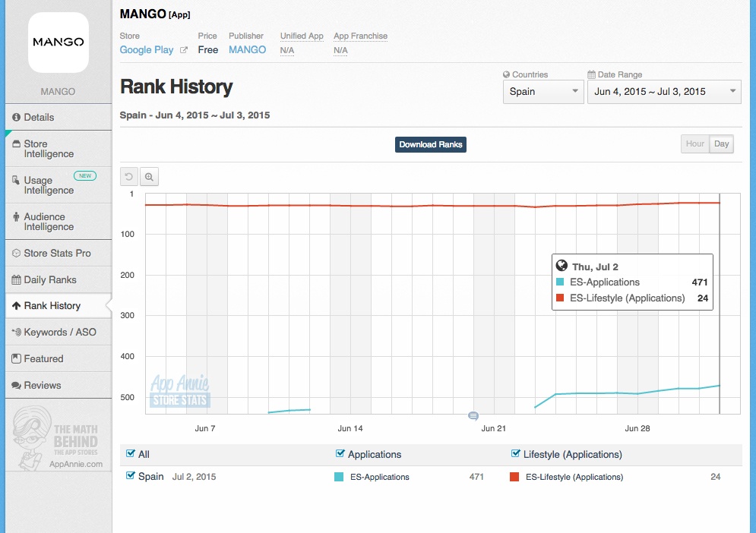Go to the Featured page
Viewport: 756px width, 533px height.
point(59,358)
